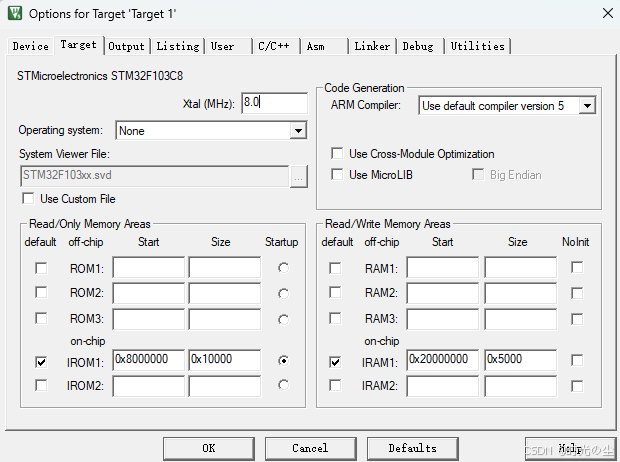
Task: Confirm settings with OK button
Action: [x=209, y=449]
